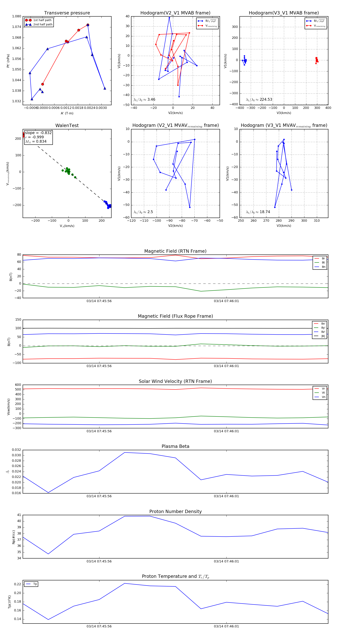The image size is (351, 644).
Task: Click the 'r = -0.999' annotation
Action: pos(35,137)
